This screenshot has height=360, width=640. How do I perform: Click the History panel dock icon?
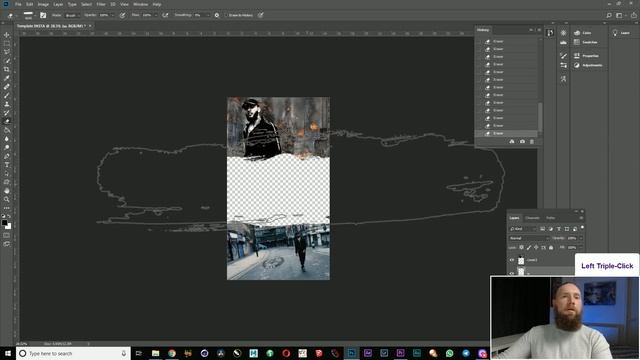click(x=550, y=33)
